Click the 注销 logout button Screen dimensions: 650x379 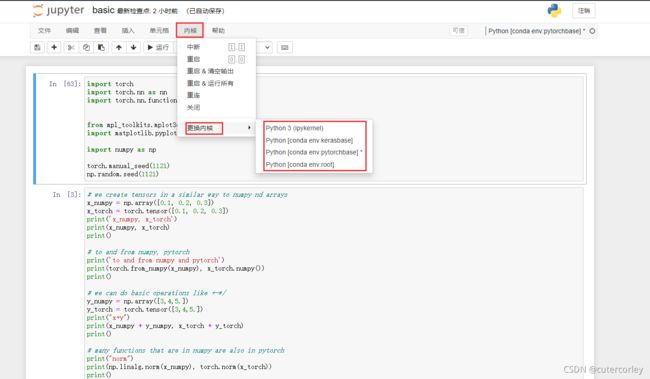coord(584,11)
